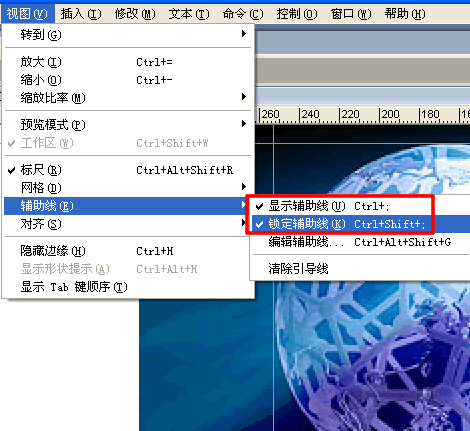Viewport: 470px width, 431px height.
Task: Open the 对齐 submenu
Action: tap(128, 224)
